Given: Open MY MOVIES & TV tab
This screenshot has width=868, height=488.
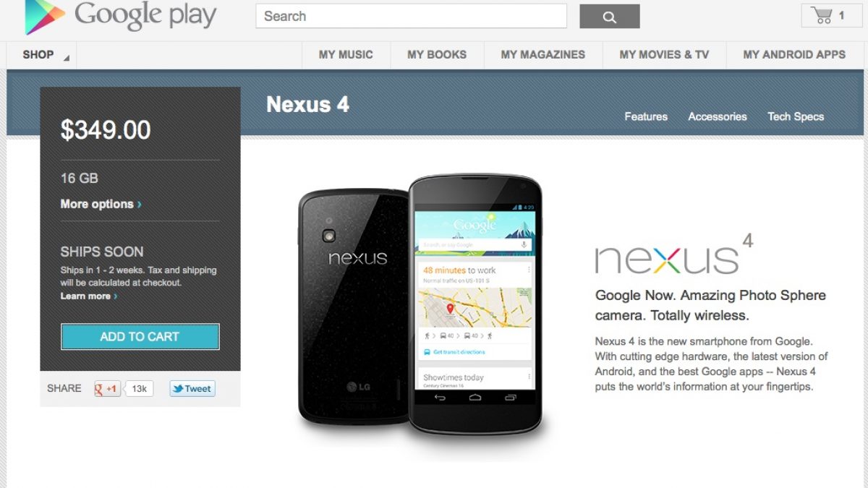Looking at the screenshot, I should coord(664,54).
